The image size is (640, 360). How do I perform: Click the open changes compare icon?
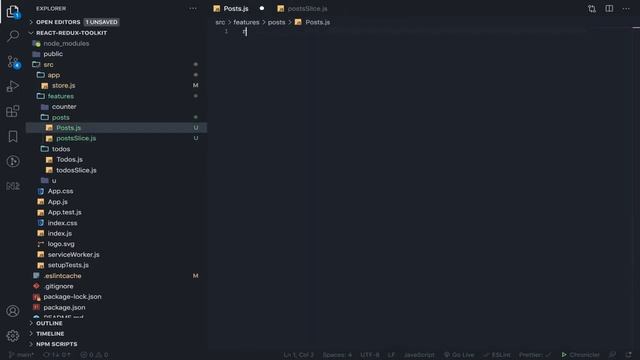point(592,9)
